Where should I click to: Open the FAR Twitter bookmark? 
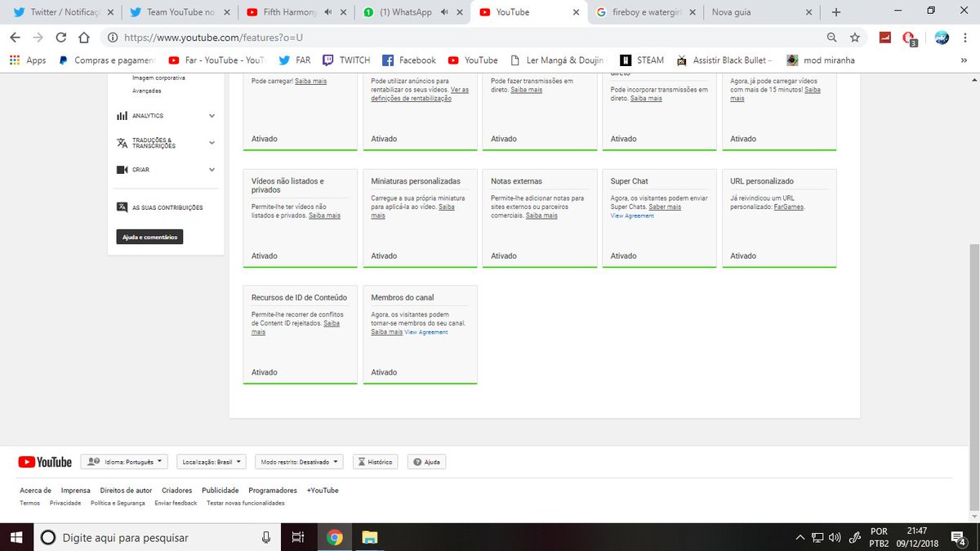point(295,60)
